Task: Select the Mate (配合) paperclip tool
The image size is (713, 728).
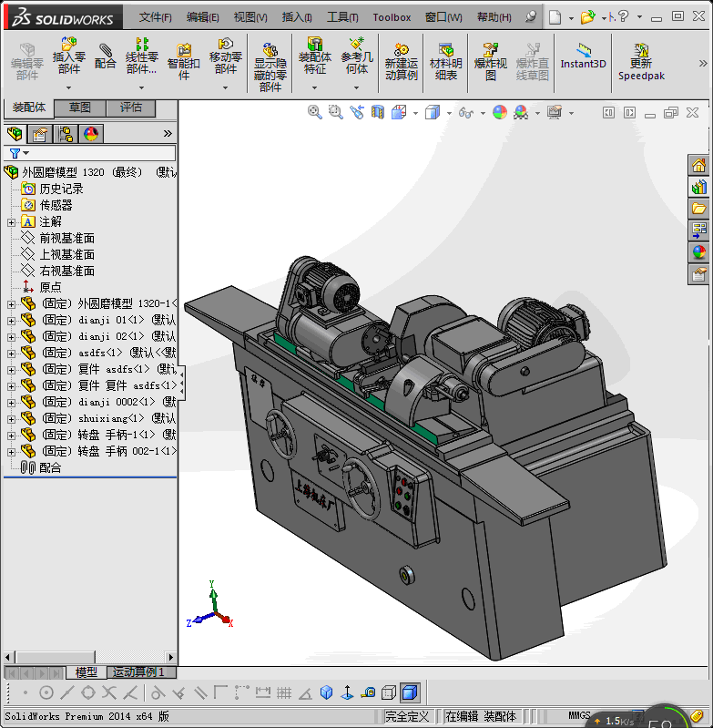Action: pos(106,56)
